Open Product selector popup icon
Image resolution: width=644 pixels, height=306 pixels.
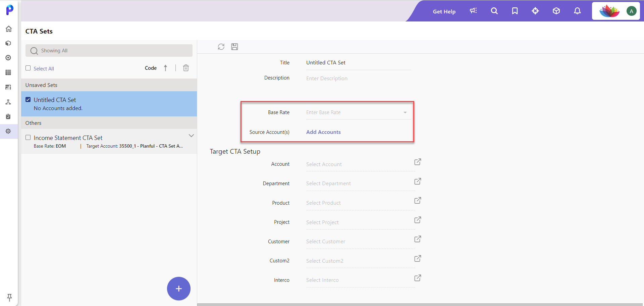pos(418,200)
